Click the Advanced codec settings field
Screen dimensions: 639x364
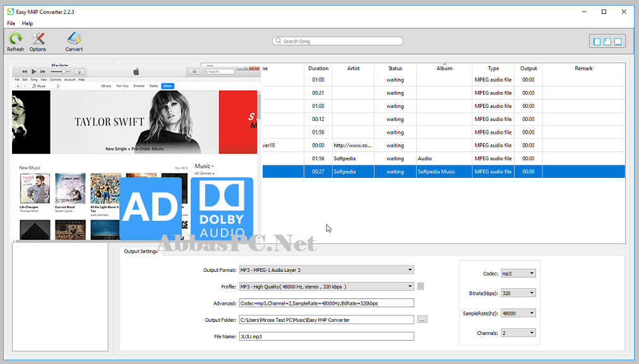(326, 303)
